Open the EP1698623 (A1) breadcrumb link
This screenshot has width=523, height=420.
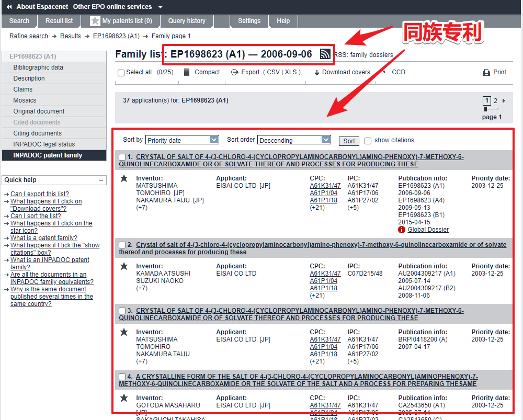click(x=117, y=36)
